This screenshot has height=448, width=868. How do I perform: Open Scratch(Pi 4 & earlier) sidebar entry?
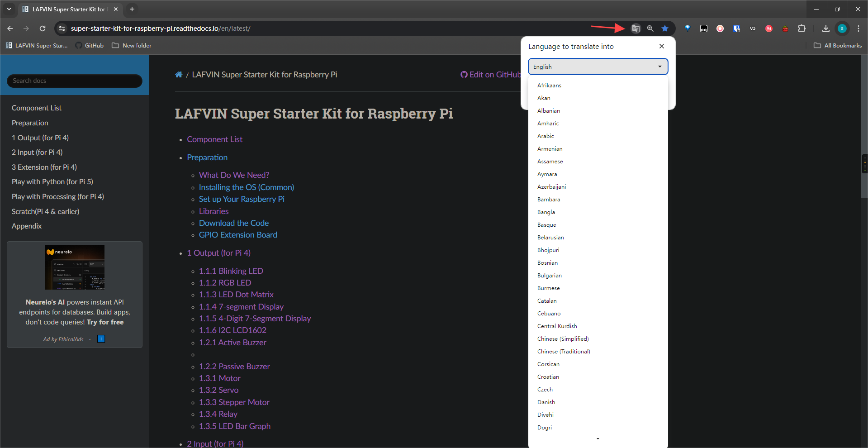click(x=45, y=211)
